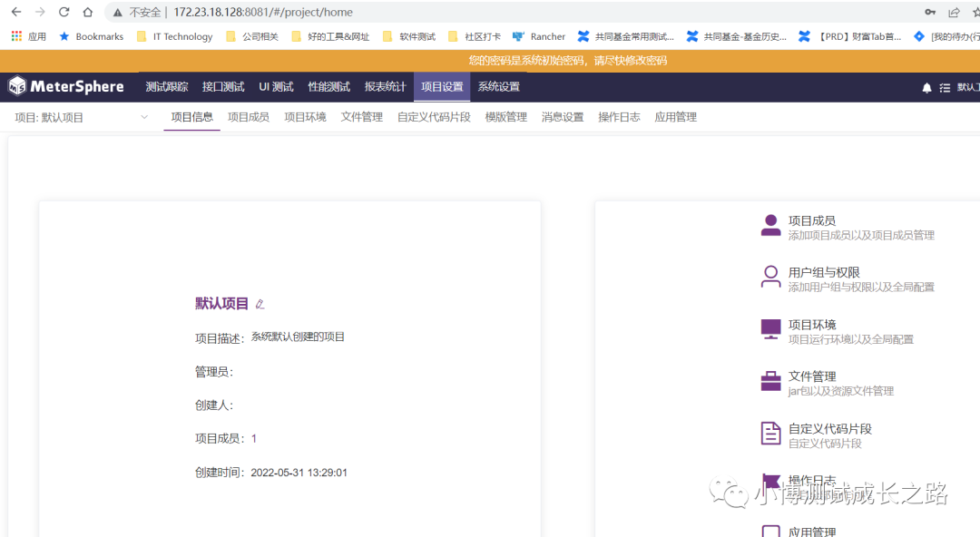Switch to the 应用管理 tab
Viewport: 980px width, 537px height.
[676, 117]
